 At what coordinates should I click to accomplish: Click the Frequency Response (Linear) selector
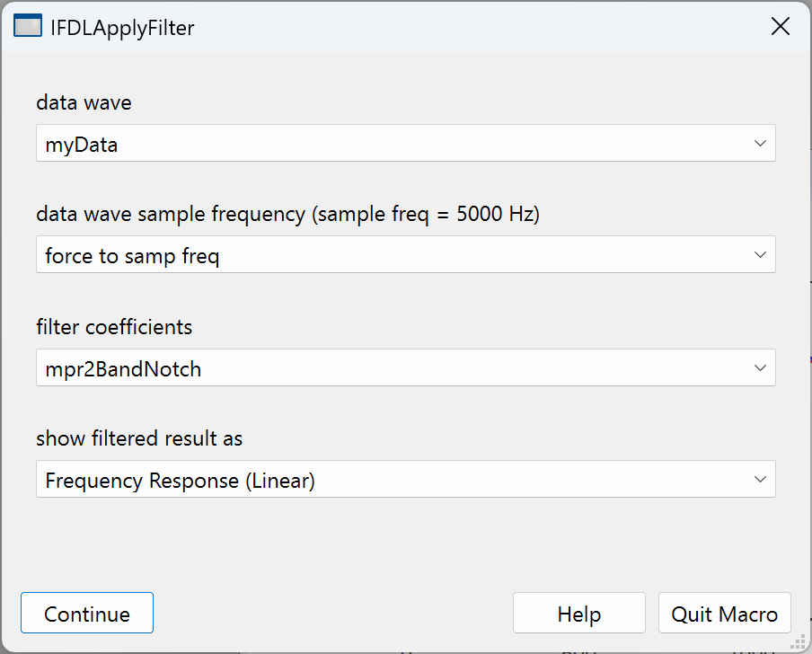tap(404, 479)
